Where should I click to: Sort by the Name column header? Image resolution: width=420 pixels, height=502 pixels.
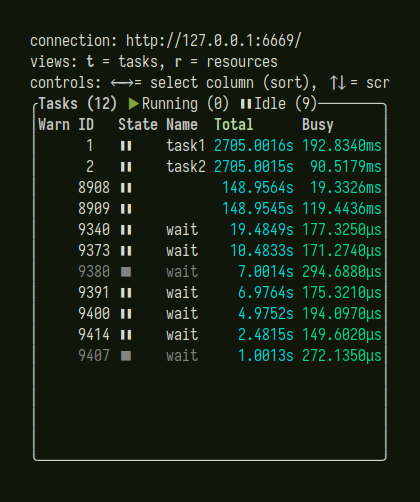[182, 125]
